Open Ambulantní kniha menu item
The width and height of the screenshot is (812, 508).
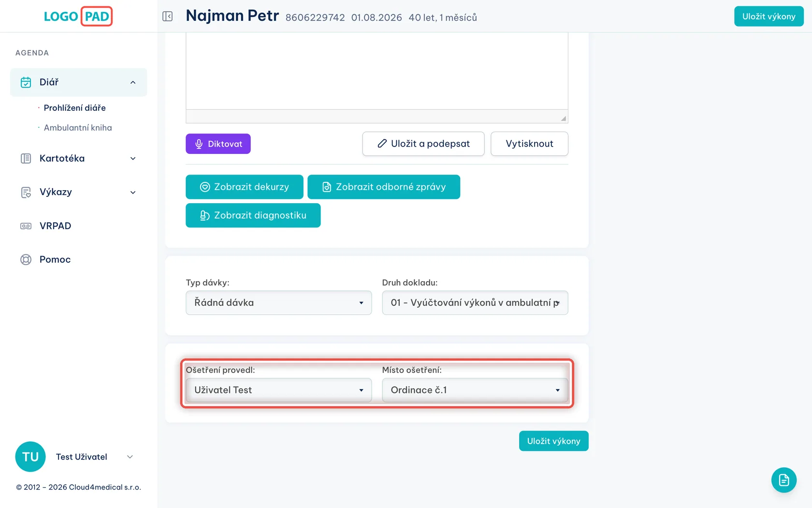78,128
